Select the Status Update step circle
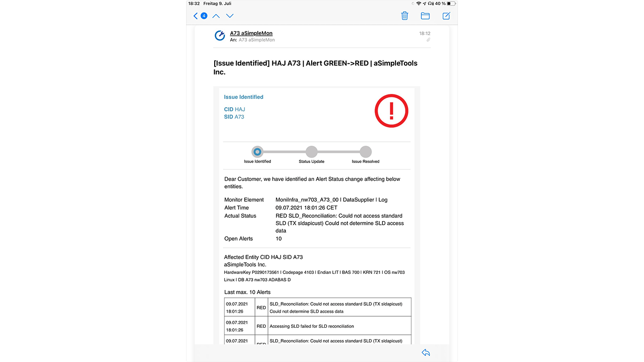The width and height of the screenshot is (644, 362). click(312, 152)
